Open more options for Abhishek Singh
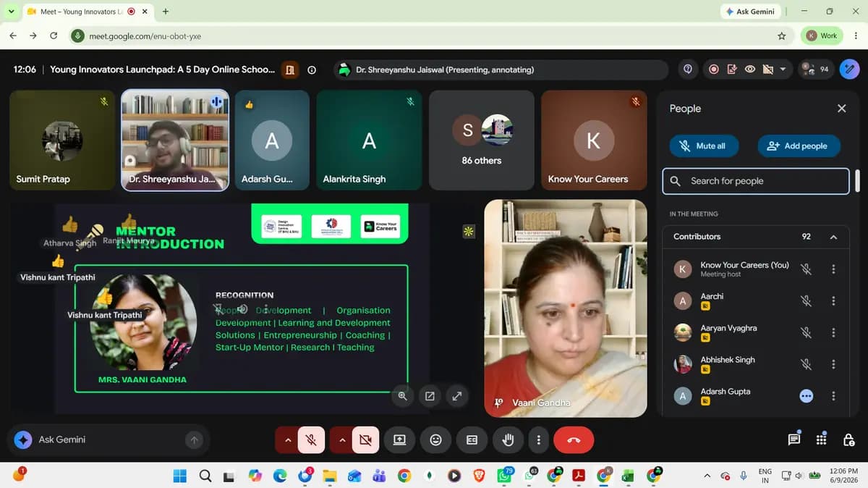Viewport: 868px width, 488px height. point(833,364)
